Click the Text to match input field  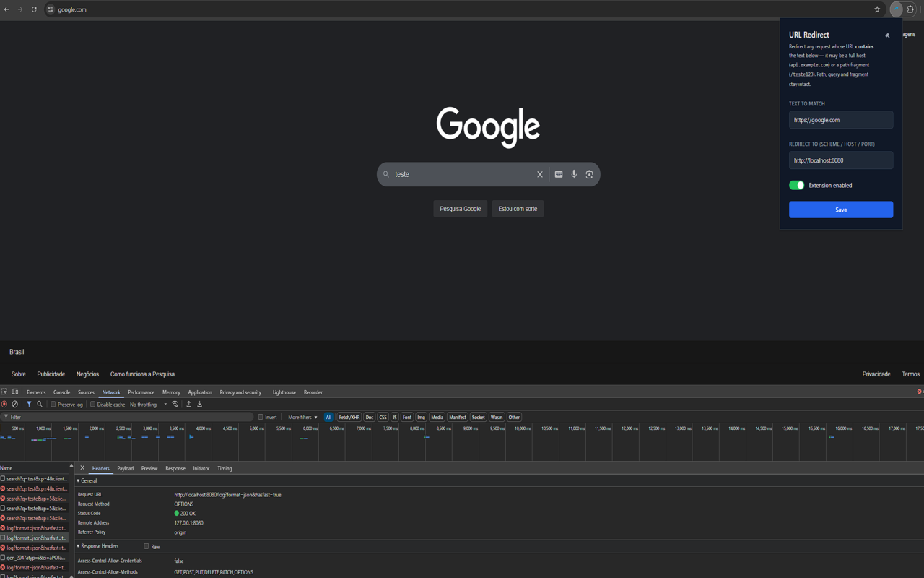coord(841,120)
